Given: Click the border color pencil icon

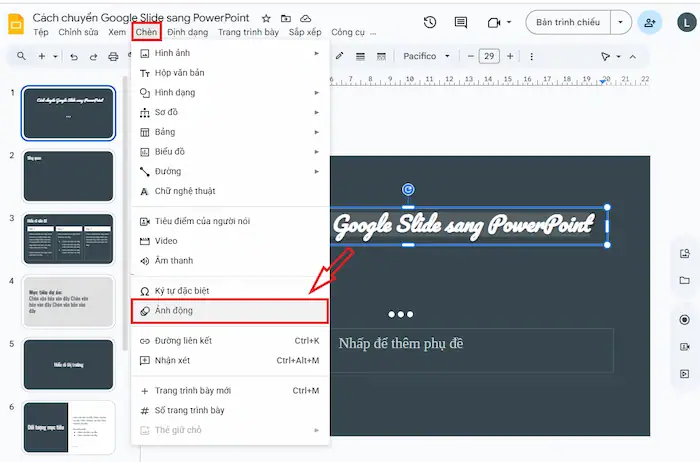Looking at the screenshot, I should click(x=341, y=57).
